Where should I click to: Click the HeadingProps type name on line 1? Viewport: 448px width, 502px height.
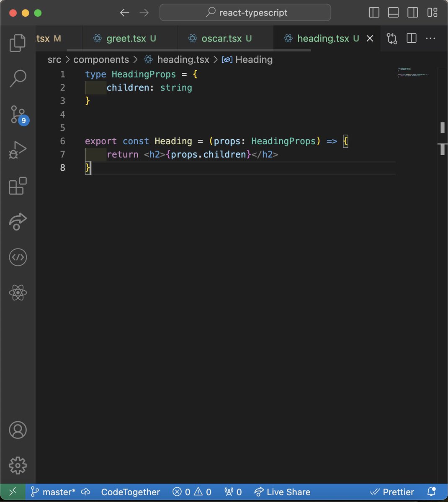point(144,74)
